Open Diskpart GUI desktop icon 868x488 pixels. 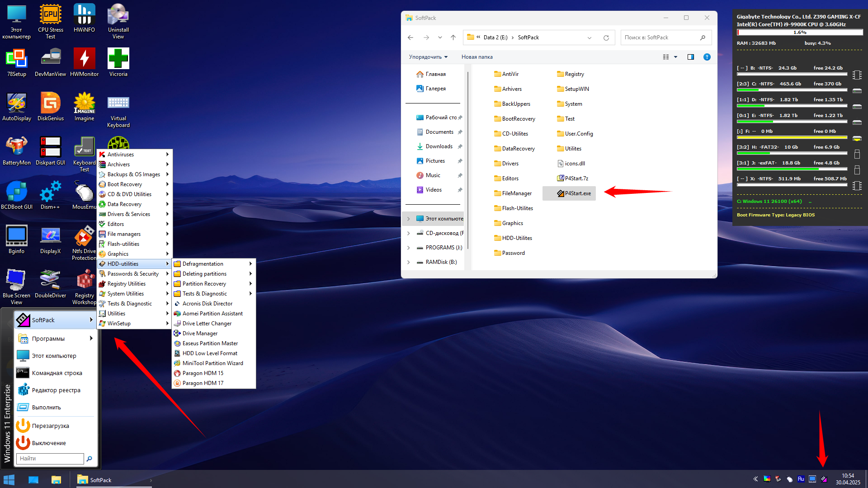point(50,151)
